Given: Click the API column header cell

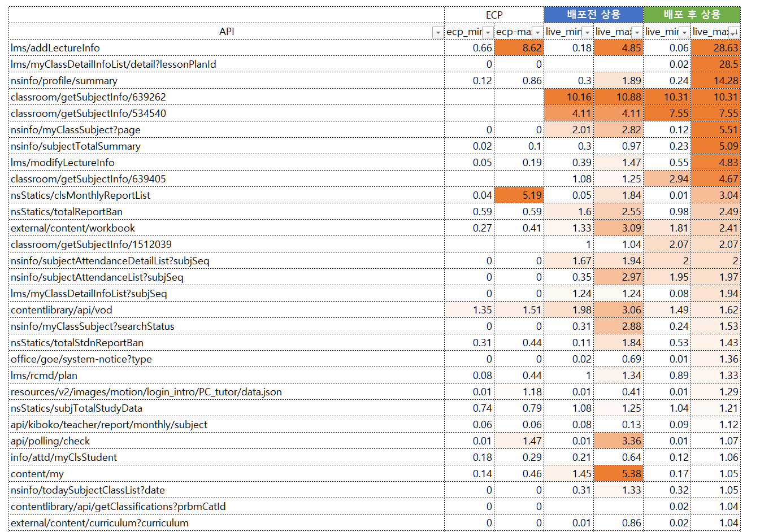Looking at the screenshot, I should [226, 32].
